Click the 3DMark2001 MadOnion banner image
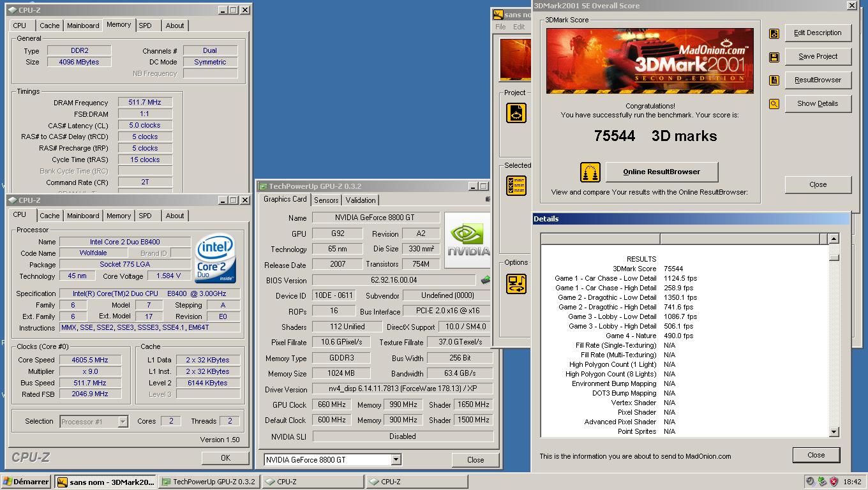The image size is (868, 490). (x=650, y=61)
